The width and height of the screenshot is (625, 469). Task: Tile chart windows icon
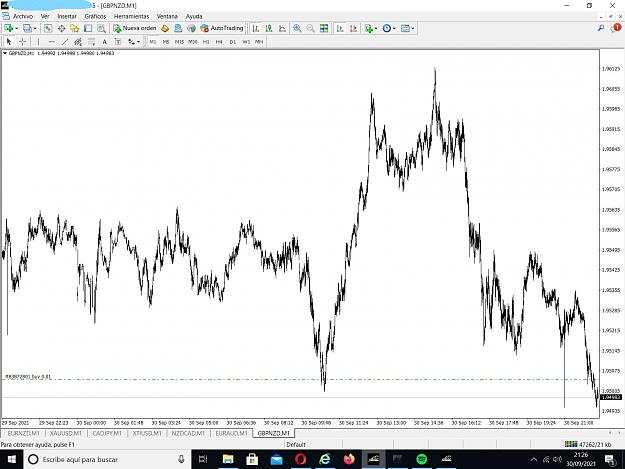(x=324, y=28)
